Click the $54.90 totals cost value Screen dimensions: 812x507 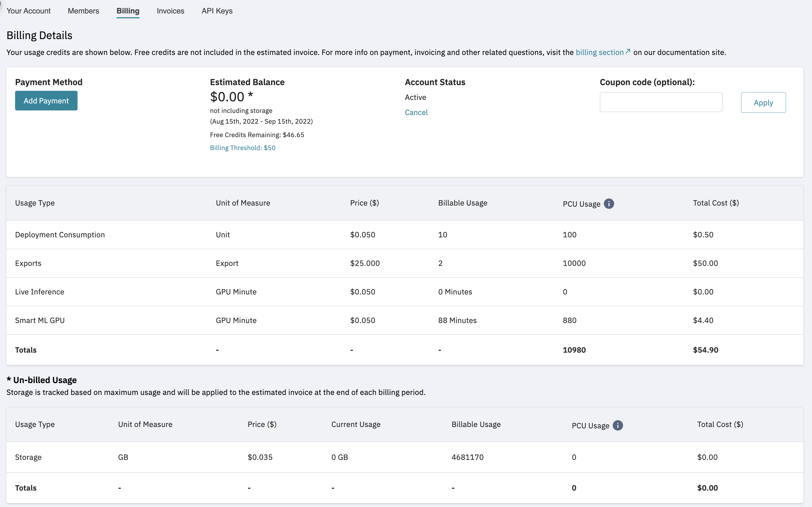[x=705, y=350]
